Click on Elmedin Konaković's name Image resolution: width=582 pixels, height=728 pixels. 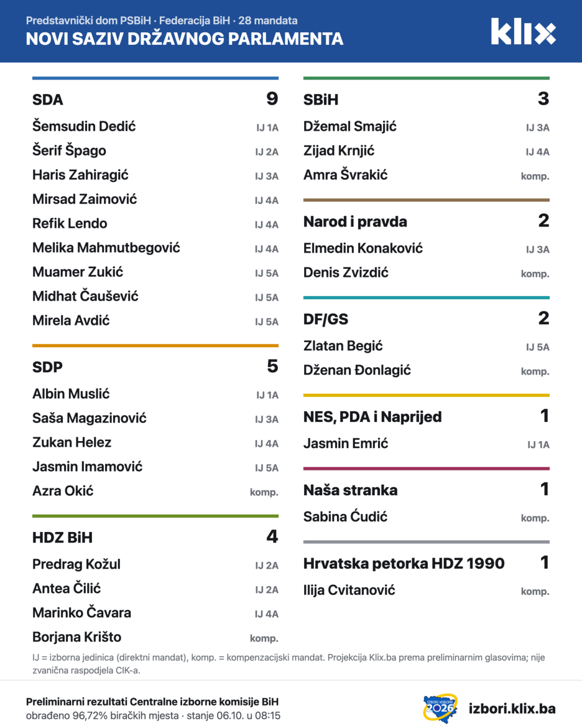coord(363,248)
